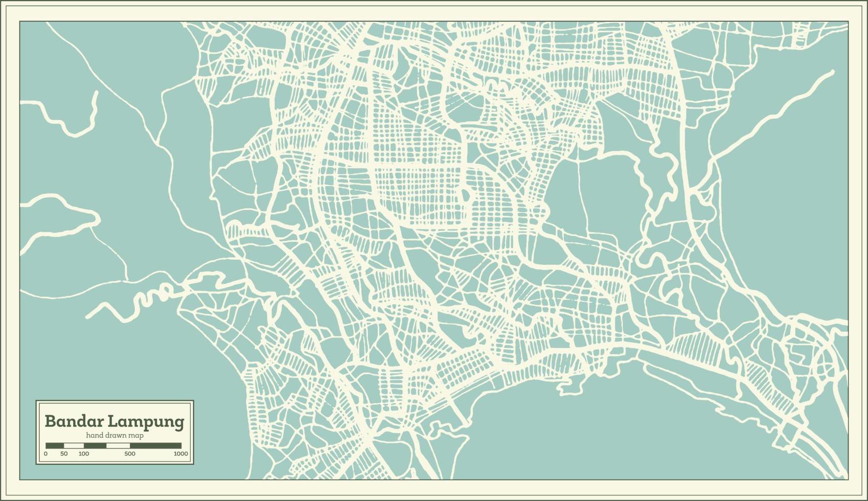
Task: Click the '100' scale label
Action: pos(84,454)
